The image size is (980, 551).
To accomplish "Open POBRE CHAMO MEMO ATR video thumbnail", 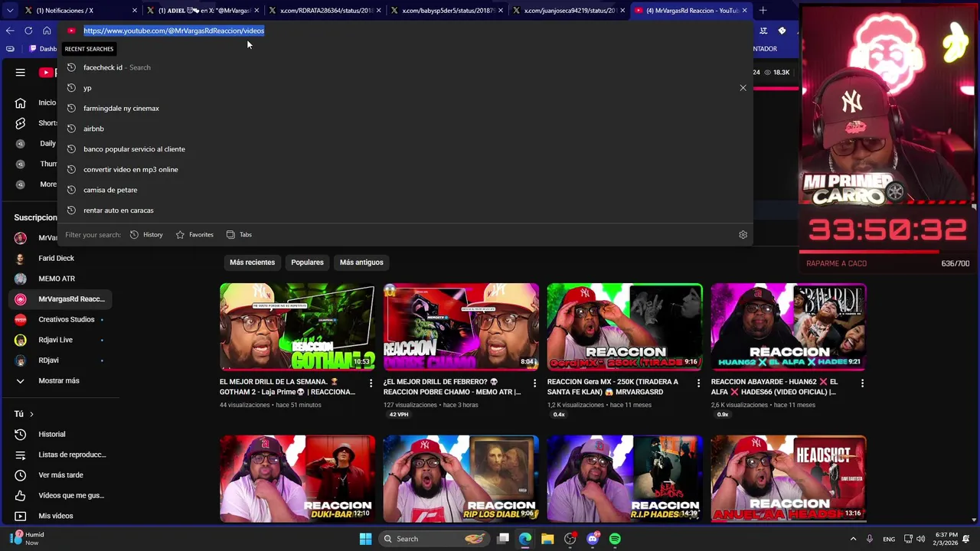I will coord(461,327).
